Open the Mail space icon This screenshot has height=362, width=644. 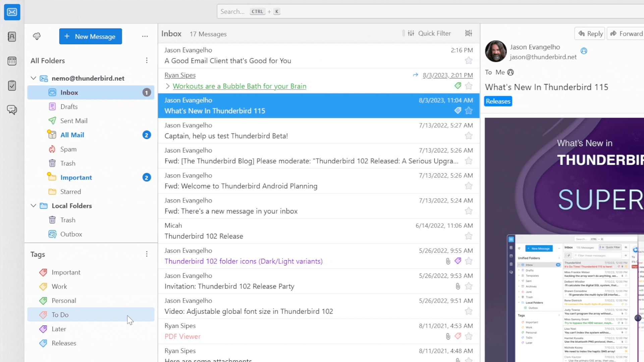click(12, 12)
